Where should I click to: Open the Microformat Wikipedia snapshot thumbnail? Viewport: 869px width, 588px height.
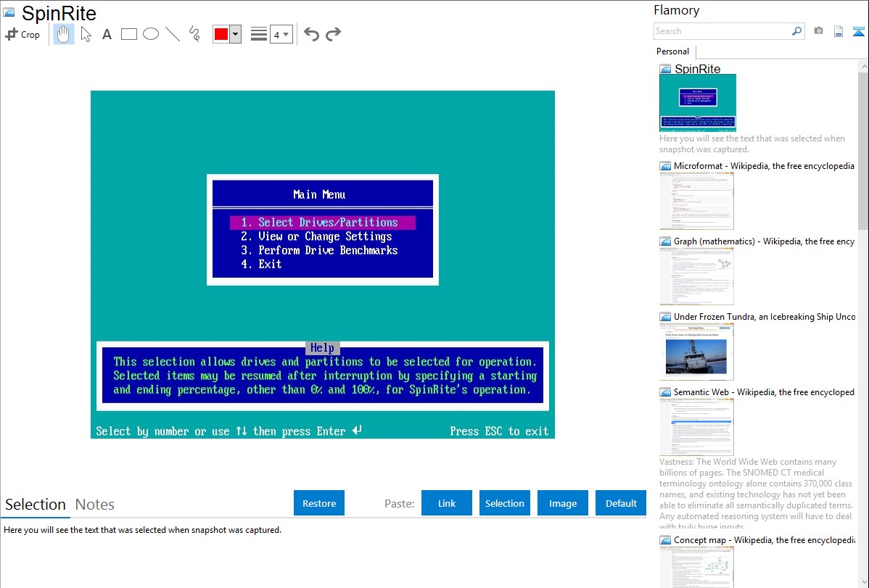696,201
